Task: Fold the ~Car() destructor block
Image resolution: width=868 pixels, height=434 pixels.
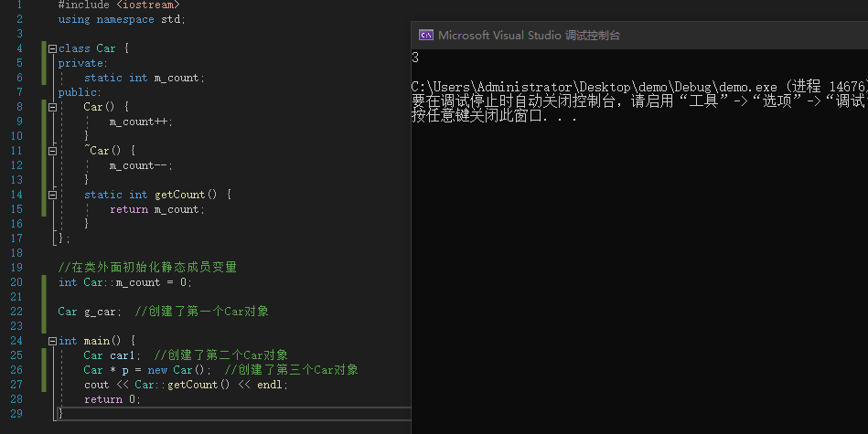Action: coord(52,151)
